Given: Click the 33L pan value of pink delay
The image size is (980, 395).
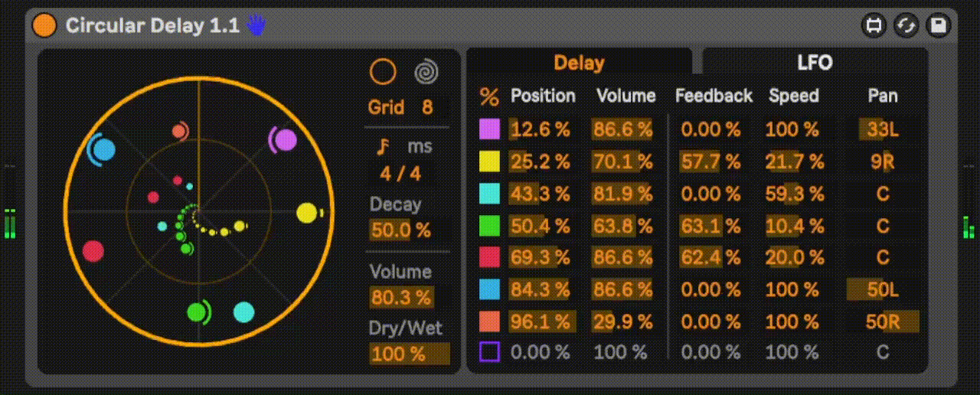Looking at the screenshot, I should (x=882, y=129).
